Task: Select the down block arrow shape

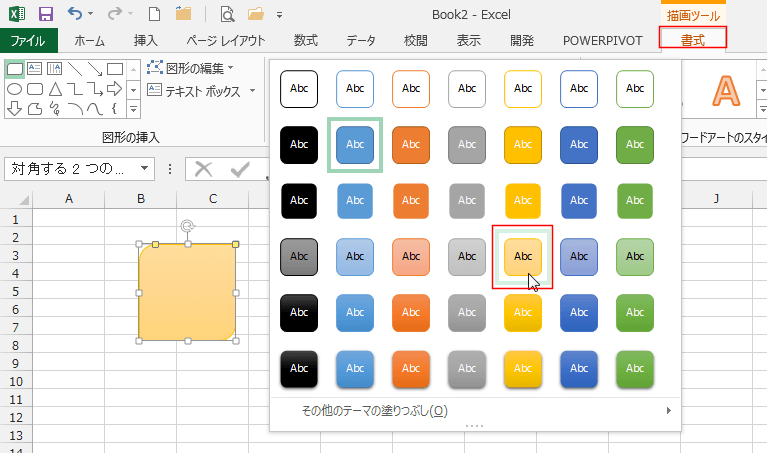Action: (x=15, y=109)
